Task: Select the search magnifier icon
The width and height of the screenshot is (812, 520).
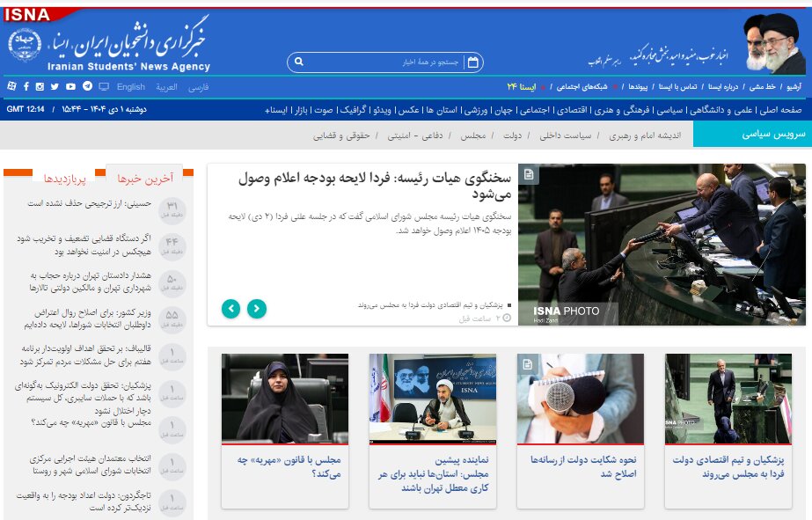Action: 299,62
